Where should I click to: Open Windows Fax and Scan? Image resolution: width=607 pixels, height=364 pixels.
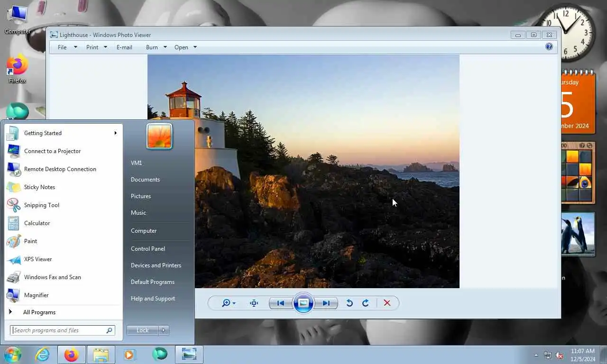tap(64, 277)
